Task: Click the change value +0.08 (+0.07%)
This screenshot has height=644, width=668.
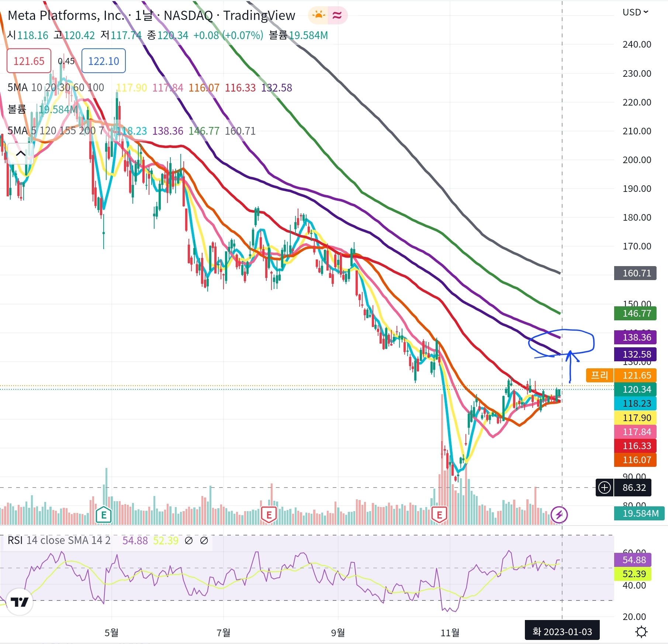Action: [228, 35]
